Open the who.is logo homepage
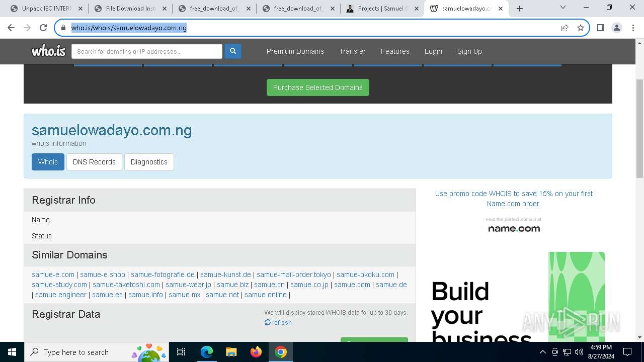This screenshot has height=362, width=644. tap(48, 51)
